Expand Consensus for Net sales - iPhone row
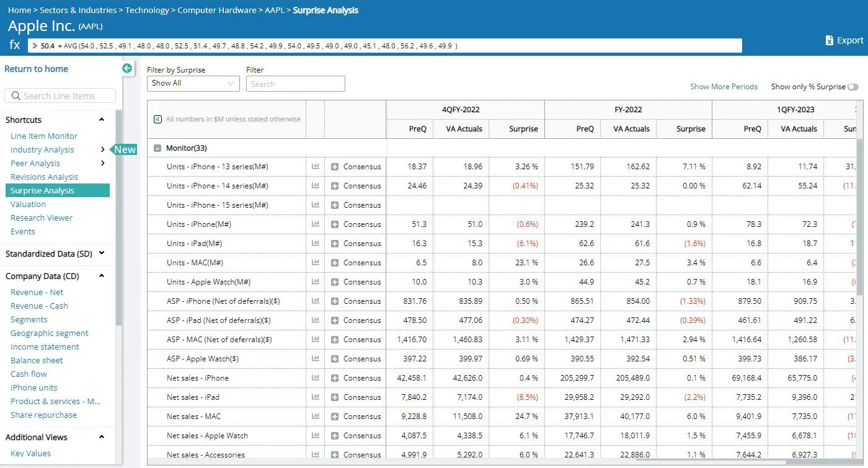The height and width of the screenshot is (468, 868). click(x=335, y=378)
